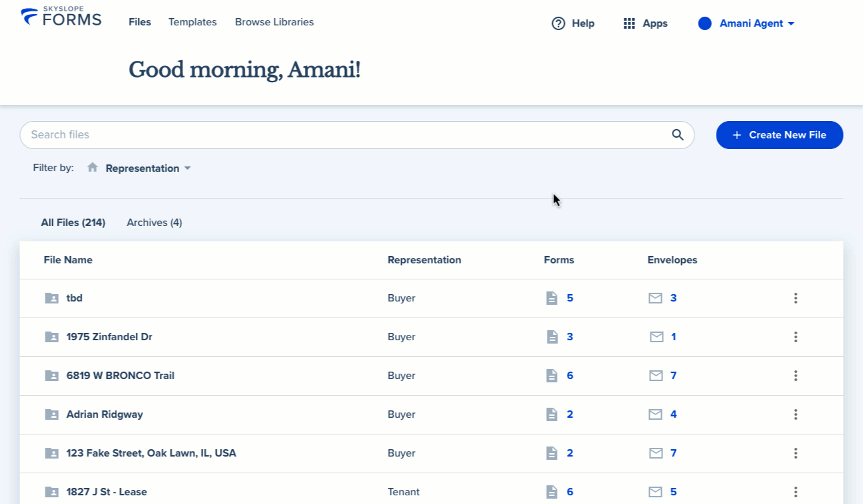This screenshot has width=863, height=504.
Task: Open Browse Libraries in the navigation
Action: click(274, 22)
